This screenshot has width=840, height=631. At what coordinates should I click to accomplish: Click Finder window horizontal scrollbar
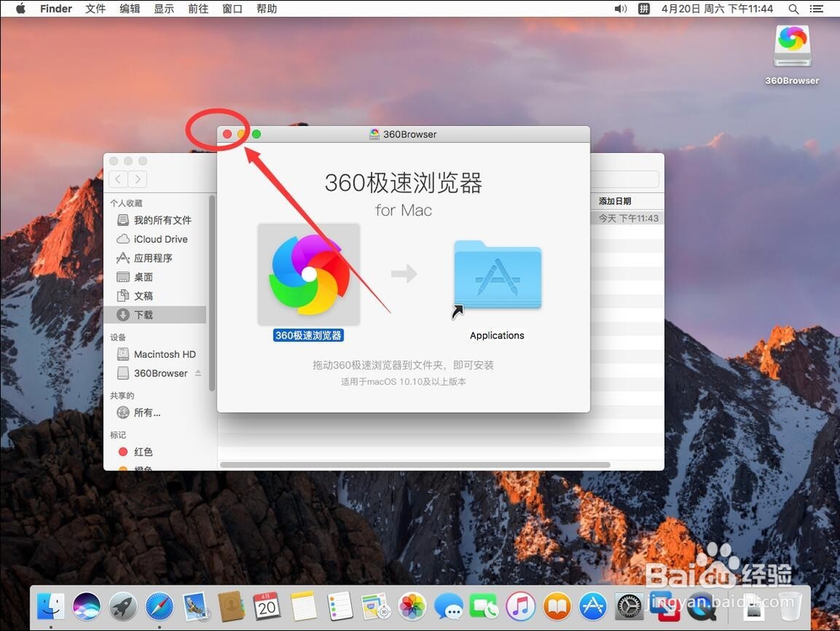click(x=415, y=465)
